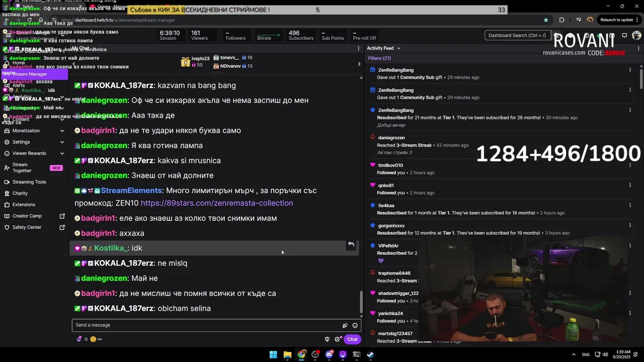This screenshot has height=362, width=644.
Task: Click the Charity ribbon icon
Action: [7, 193]
